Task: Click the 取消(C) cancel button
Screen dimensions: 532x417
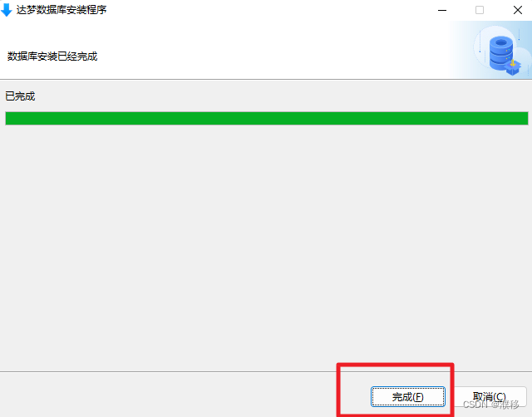Action: coord(490,396)
